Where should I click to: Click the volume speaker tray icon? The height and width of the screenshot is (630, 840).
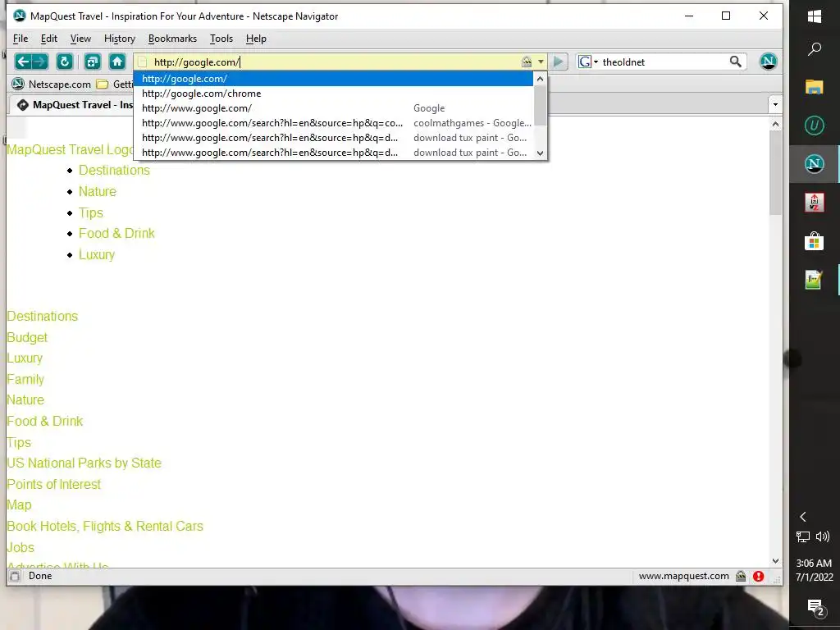click(823, 536)
